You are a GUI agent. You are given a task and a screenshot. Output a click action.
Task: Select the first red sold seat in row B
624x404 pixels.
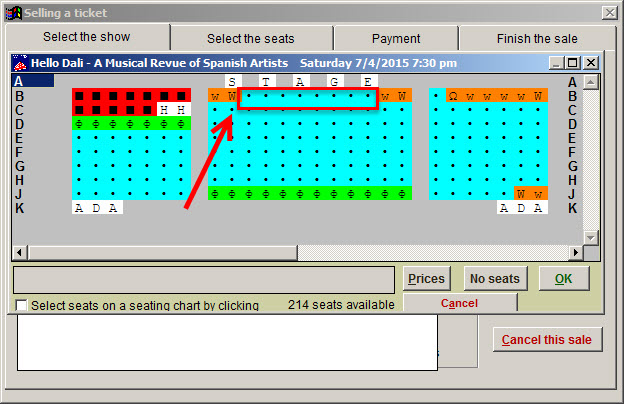(x=79, y=96)
